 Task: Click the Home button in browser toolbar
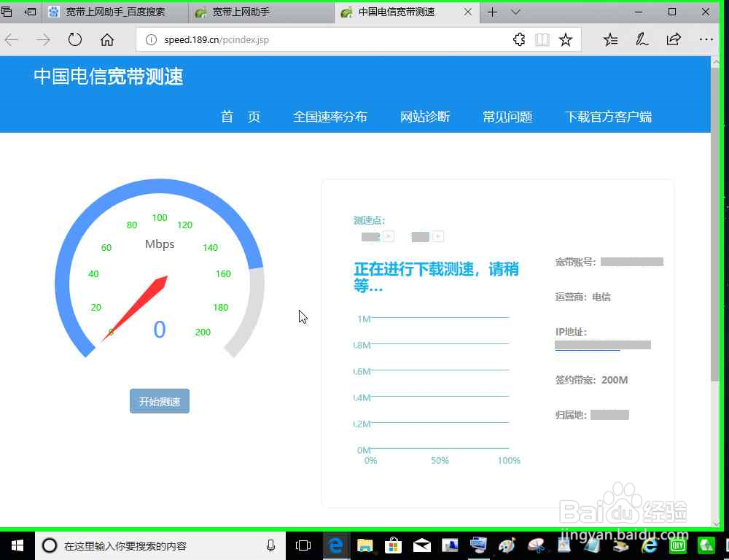[x=107, y=39]
